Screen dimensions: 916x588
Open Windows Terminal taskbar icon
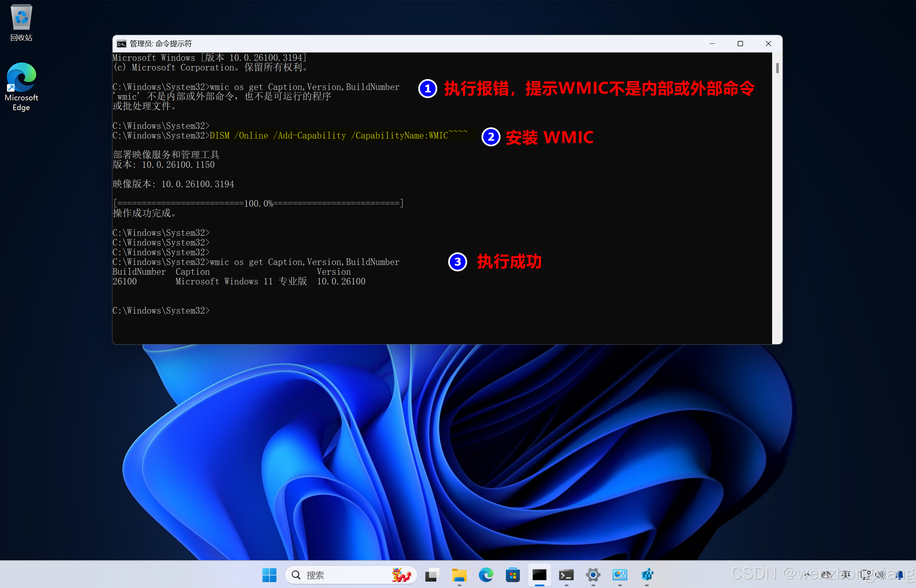click(x=566, y=575)
